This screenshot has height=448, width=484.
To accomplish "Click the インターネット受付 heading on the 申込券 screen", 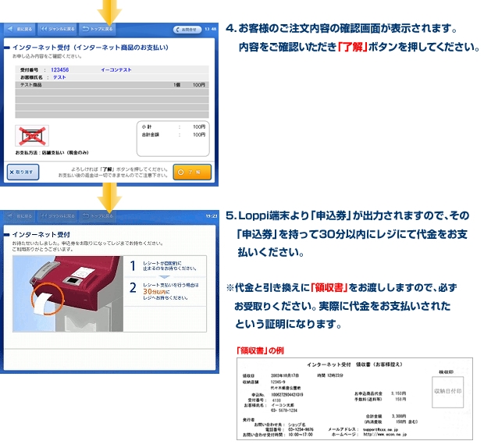I will pos(41,234).
